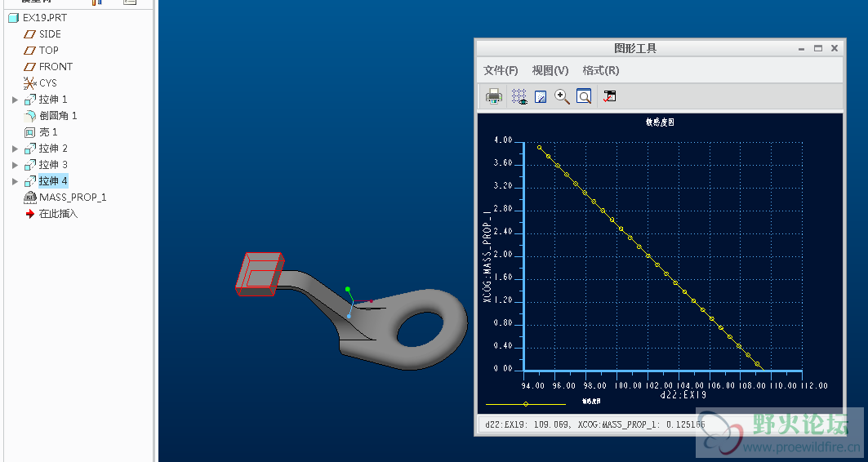The height and width of the screenshot is (462, 868).
Task: Select the CYS coordinate system item
Action: tap(47, 83)
